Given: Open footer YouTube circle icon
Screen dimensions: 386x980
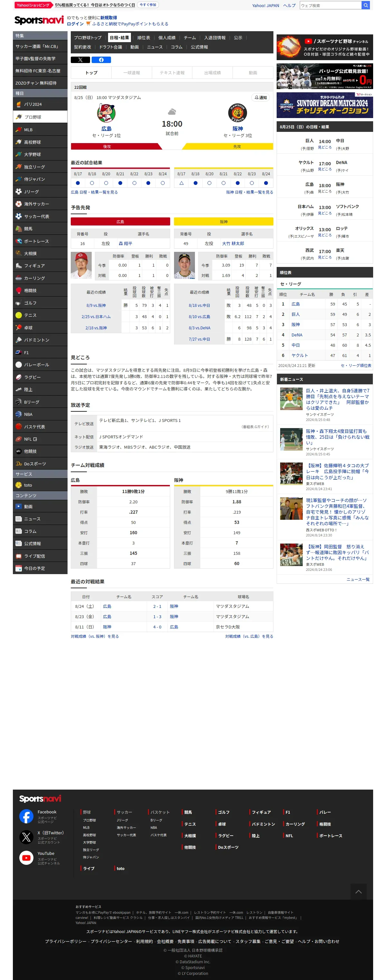Looking at the screenshot, I should (26, 857).
